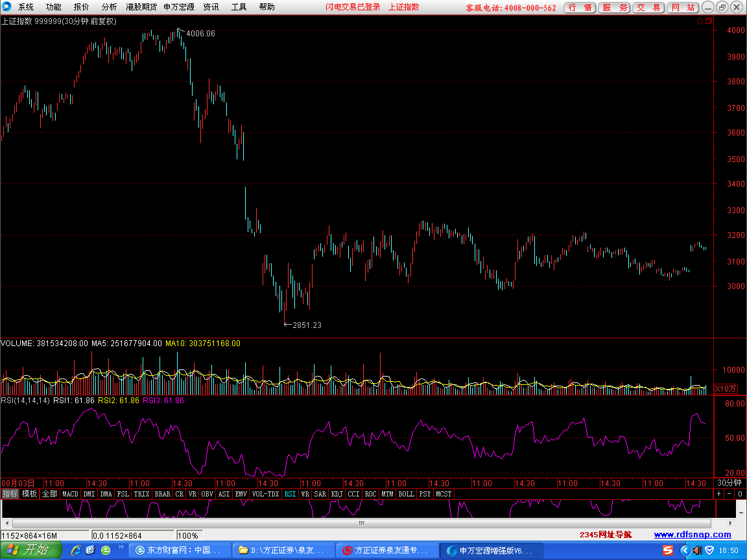Select the 模板 tab

tap(30, 494)
